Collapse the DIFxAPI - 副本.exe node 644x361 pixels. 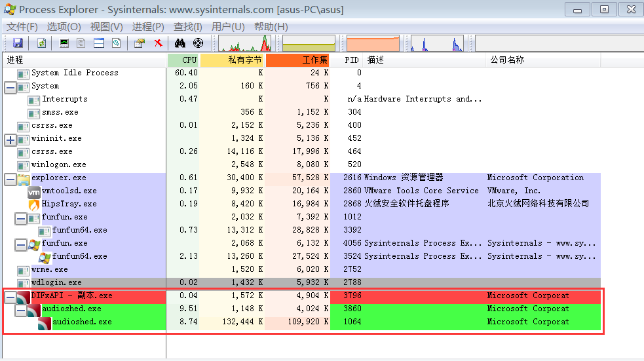[x=10, y=297]
